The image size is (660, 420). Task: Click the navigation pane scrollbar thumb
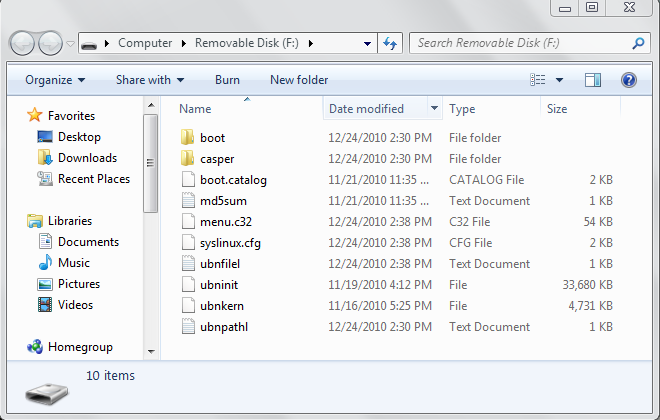click(x=150, y=163)
